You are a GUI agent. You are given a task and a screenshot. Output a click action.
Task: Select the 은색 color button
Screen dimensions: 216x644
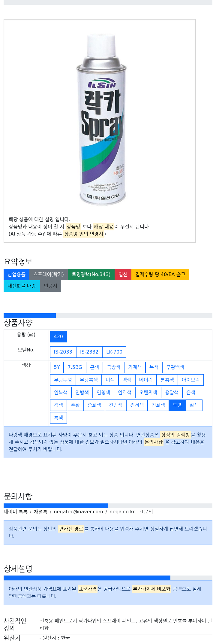191,393
